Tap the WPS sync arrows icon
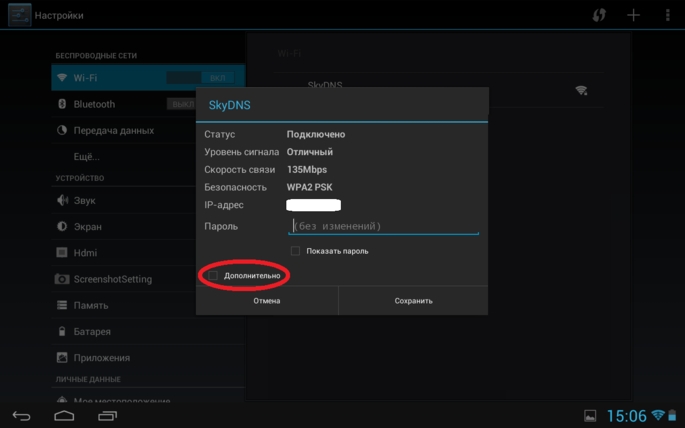The image size is (685, 428). point(599,15)
